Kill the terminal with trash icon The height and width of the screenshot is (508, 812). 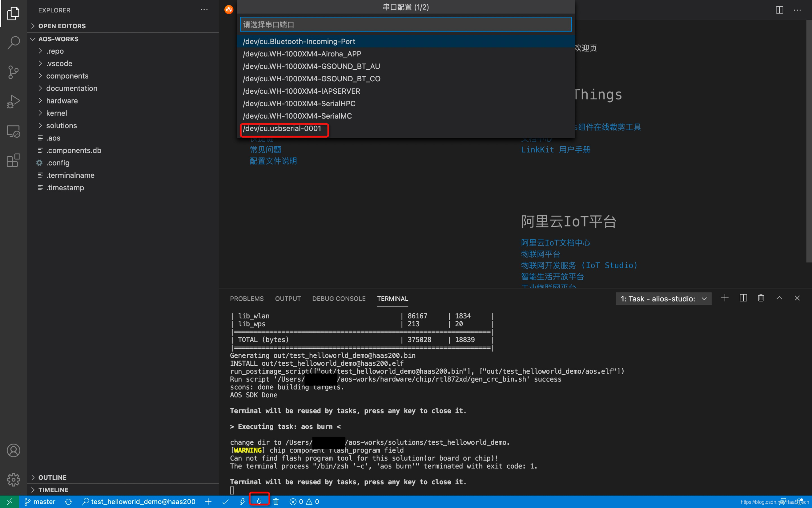761,298
